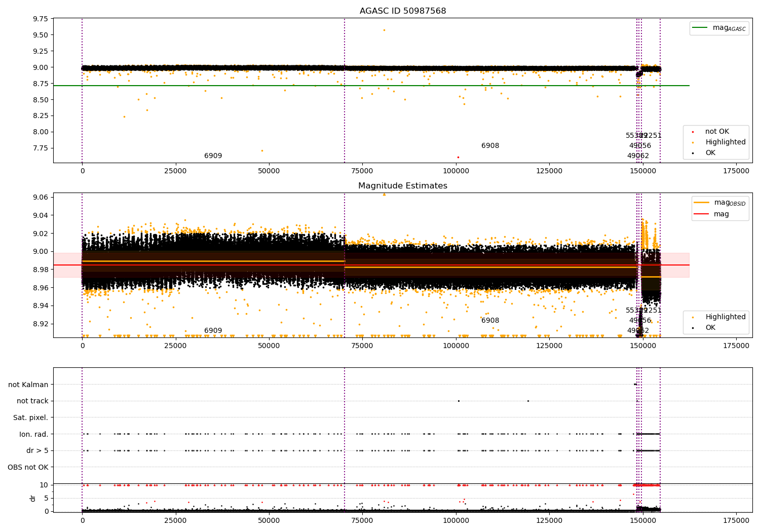Click the '125000' x-tick under the bottom plot
The image size is (760, 532).
click(x=549, y=520)
